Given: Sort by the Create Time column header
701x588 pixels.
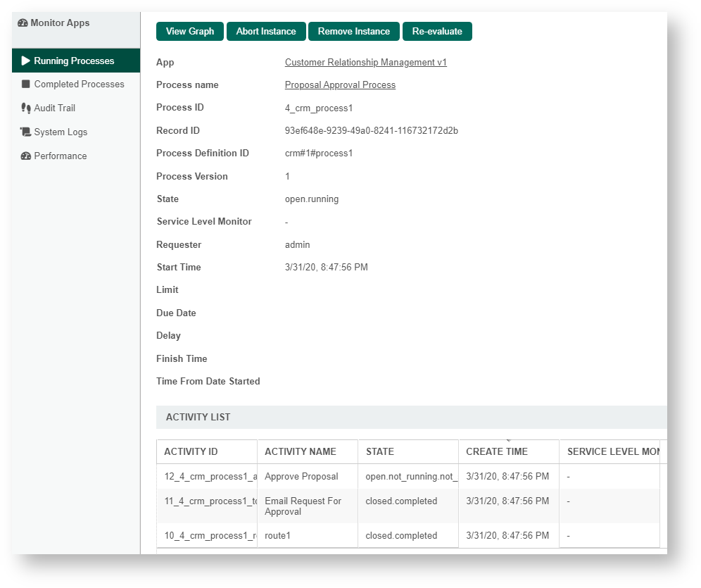Looking at the screenshot, I should tap(497, 452).
